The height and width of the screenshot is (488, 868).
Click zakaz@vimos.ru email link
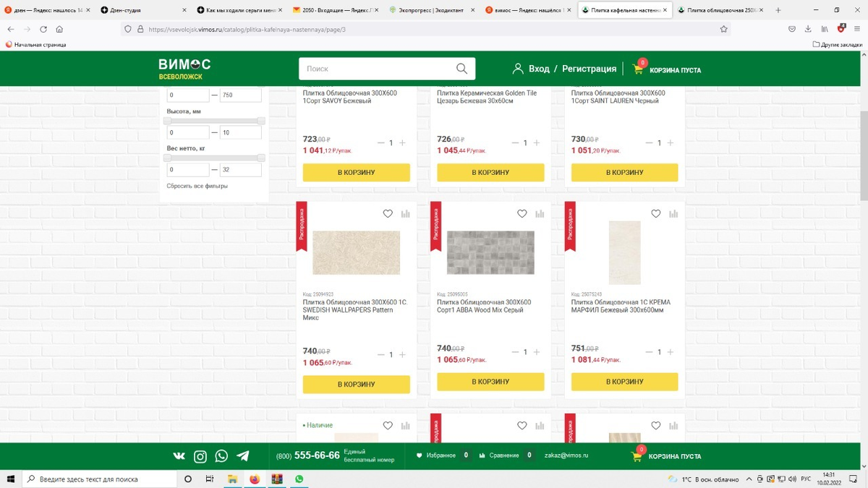pos(566,455)
